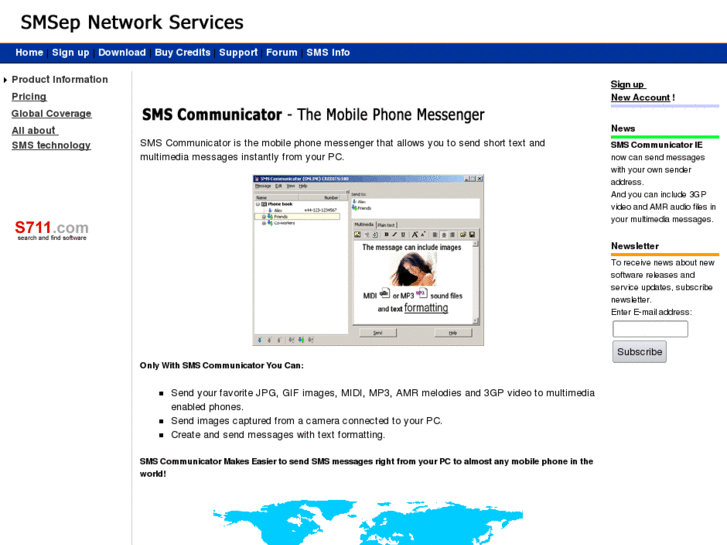Open the Download page

pos(122,52)
